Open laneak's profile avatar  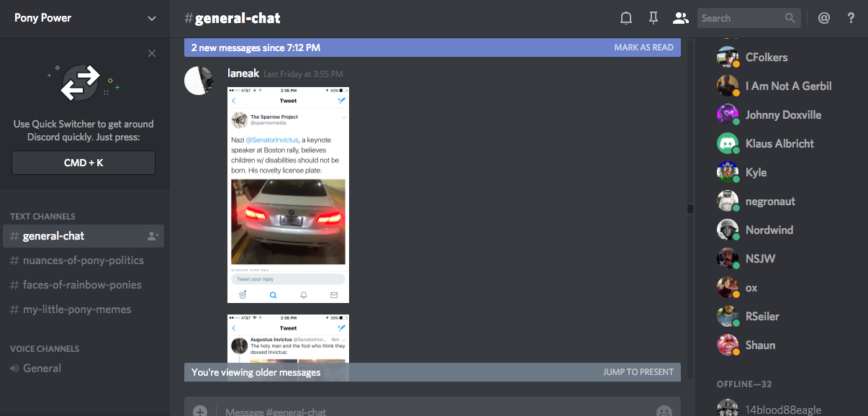click(199, 80)
